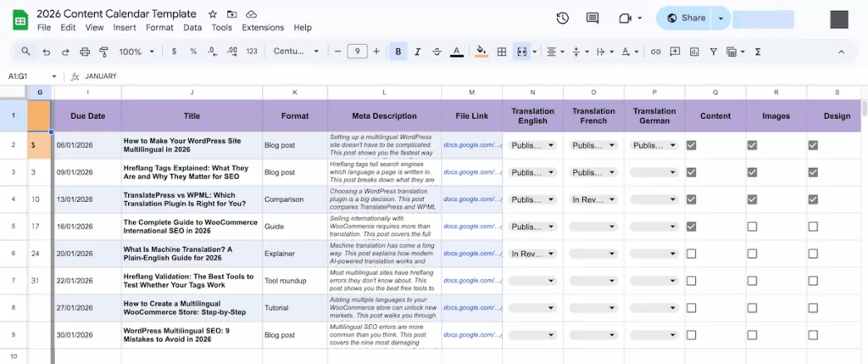Viewport: 868px width, 364px height.
Task: Open version history clock icon
Action: [x=563, y=19]
